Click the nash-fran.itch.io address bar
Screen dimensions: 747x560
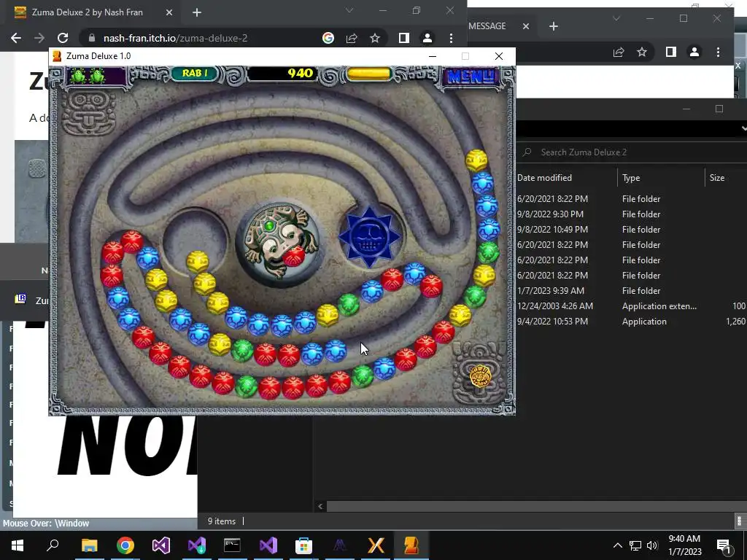coord(175,38)
